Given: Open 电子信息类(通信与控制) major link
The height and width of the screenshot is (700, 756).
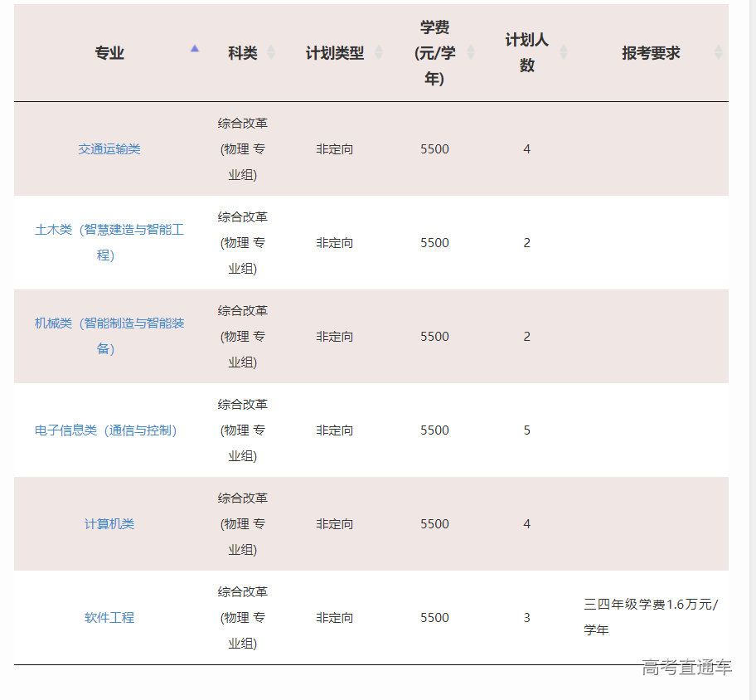Looking at the screenshot, I should (106, 430).
